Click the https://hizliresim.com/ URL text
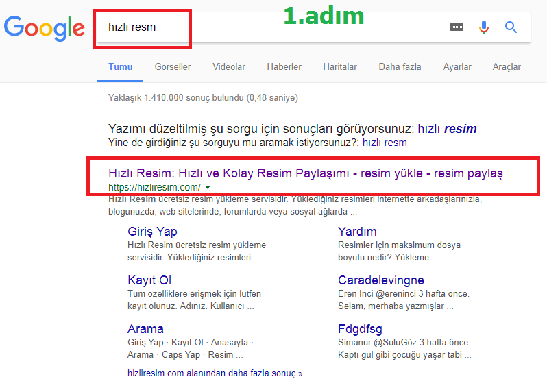Viewport: 547px width, 392px height. point(154,187)
